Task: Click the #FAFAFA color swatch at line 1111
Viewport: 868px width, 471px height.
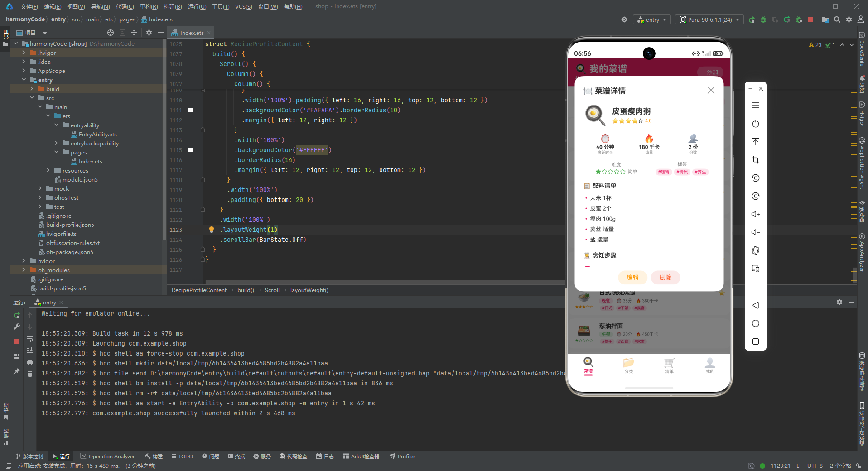Action: click(x=190, y=110)
